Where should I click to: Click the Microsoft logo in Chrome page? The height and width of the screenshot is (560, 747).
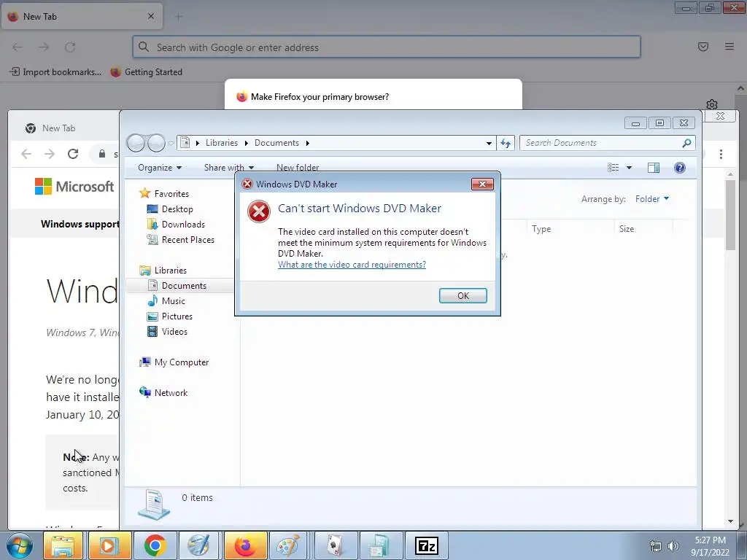(74, 186)
